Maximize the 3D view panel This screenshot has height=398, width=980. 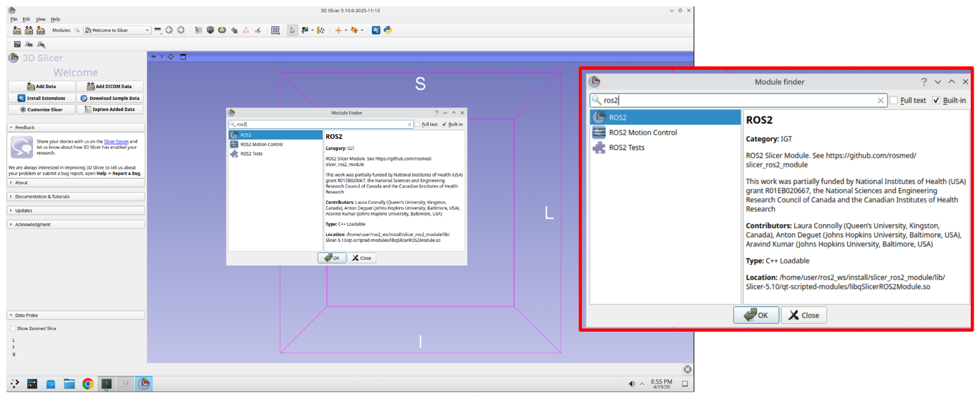click(183, 57)
